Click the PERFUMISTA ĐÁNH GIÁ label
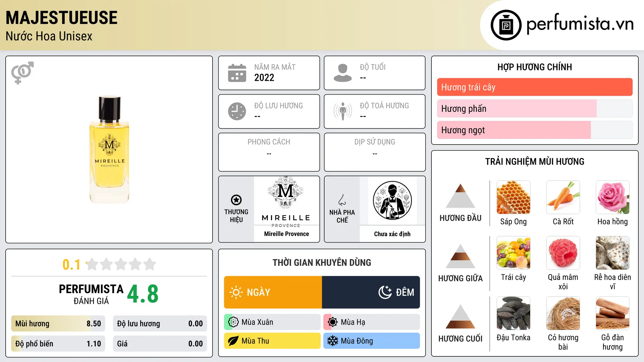 [91, 294]
